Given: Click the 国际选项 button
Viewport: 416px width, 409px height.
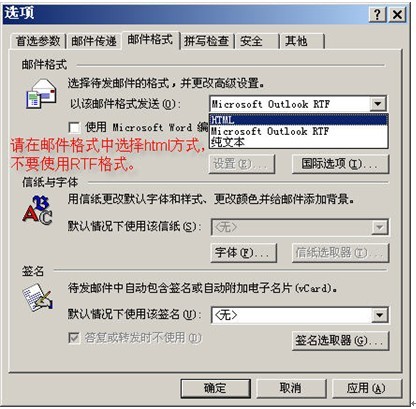Looking at the screenshot, I should click(340, 164).
